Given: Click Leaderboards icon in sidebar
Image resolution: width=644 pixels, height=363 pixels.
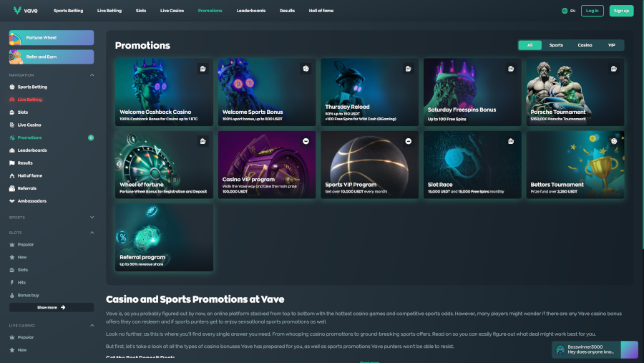Looking at the screenshot, I should point(12,150).
